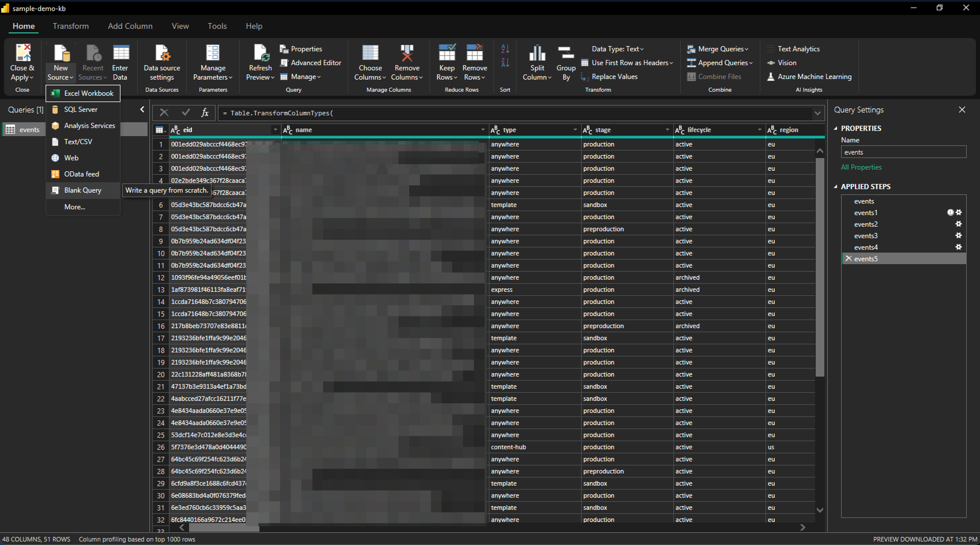The width and height of the screenshot is (980, 545).
Task: Click the horizontal scrollbar right arrow
Action: click(x=802, y=527)
